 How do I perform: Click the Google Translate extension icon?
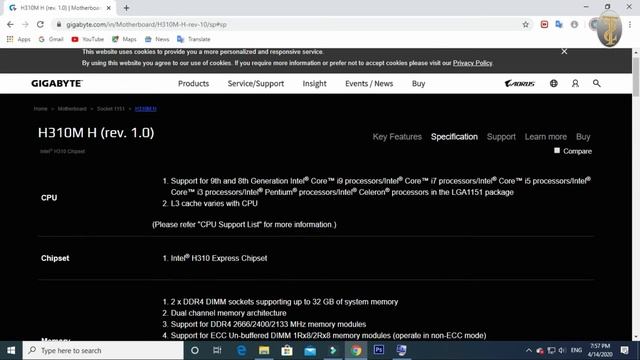pyautogui.click(x=559, y=24)
